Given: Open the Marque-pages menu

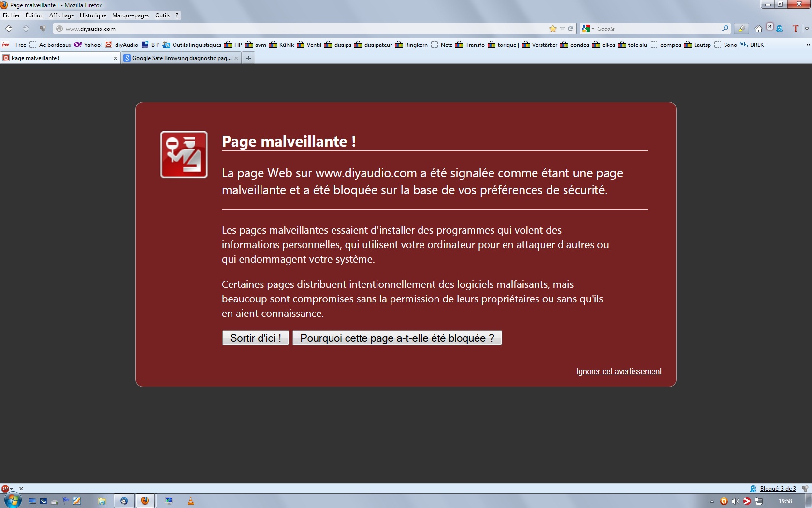Looking at the screenshot, I should coord(130,15).
